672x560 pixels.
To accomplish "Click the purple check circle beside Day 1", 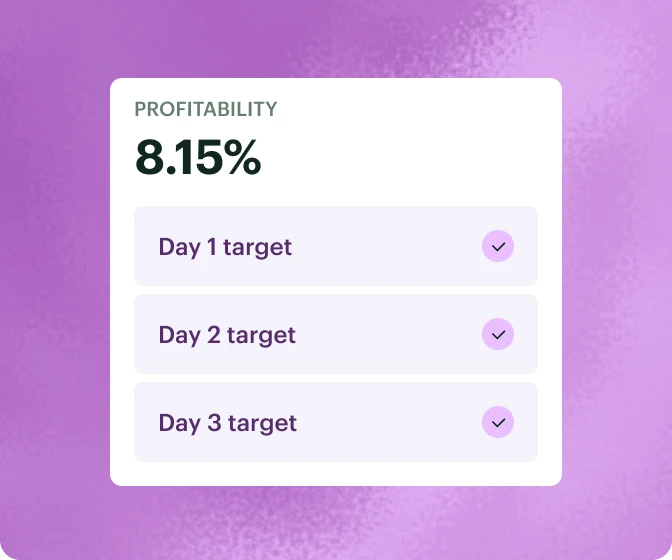I will pyautogui.click(x=497, y=246).
